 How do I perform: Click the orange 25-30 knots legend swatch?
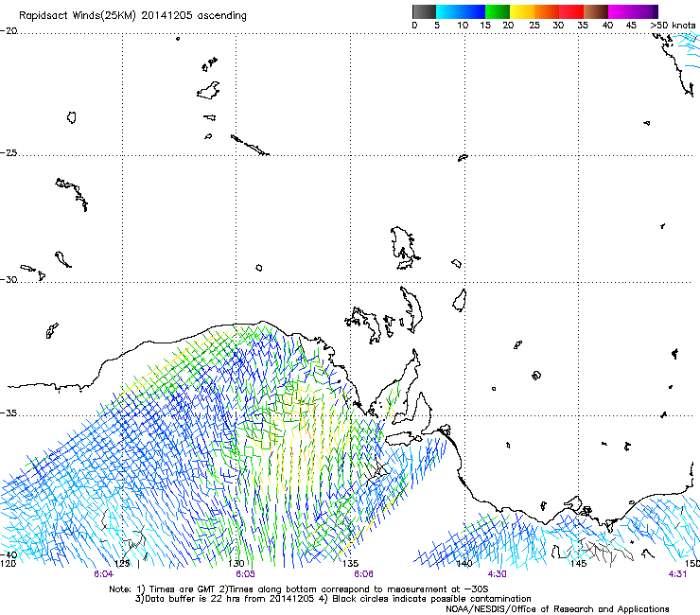pos(547,11)
